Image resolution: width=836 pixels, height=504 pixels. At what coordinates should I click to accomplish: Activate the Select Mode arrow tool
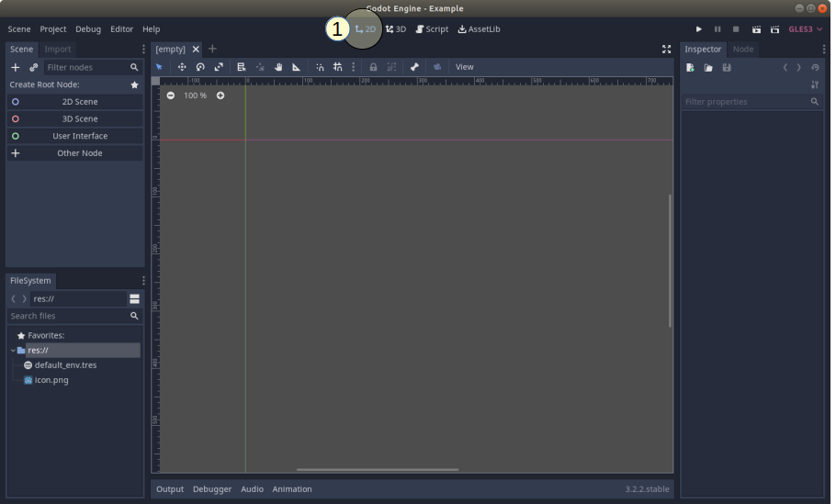159,67
